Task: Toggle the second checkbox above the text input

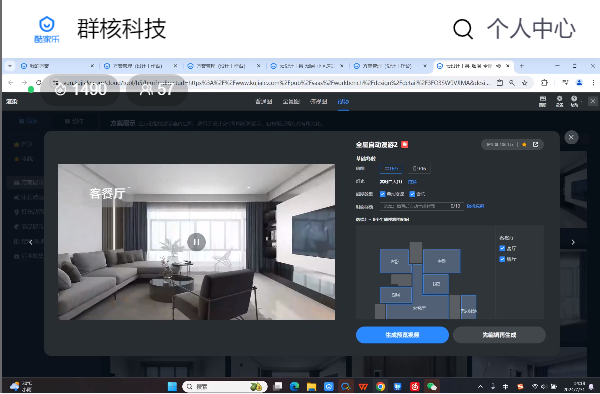Action: pos(412,194)
